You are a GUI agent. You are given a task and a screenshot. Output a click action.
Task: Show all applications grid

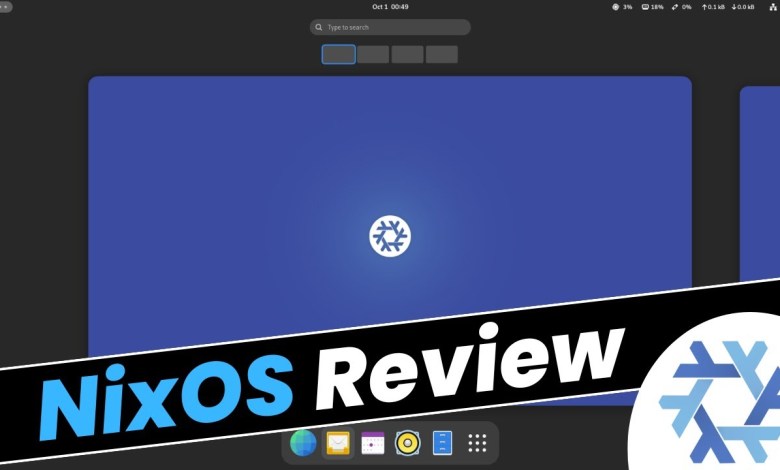click(x=477, y=443)
